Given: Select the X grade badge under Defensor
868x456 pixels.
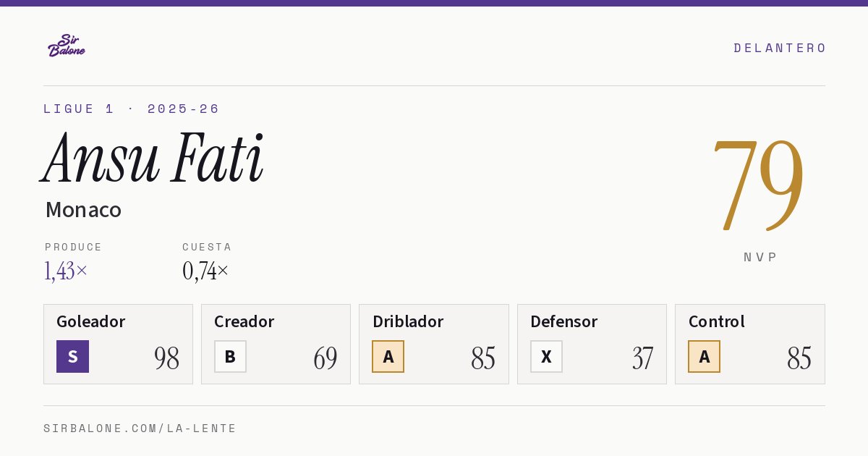Looking at the screenshot, I should [x=546, y=356].
